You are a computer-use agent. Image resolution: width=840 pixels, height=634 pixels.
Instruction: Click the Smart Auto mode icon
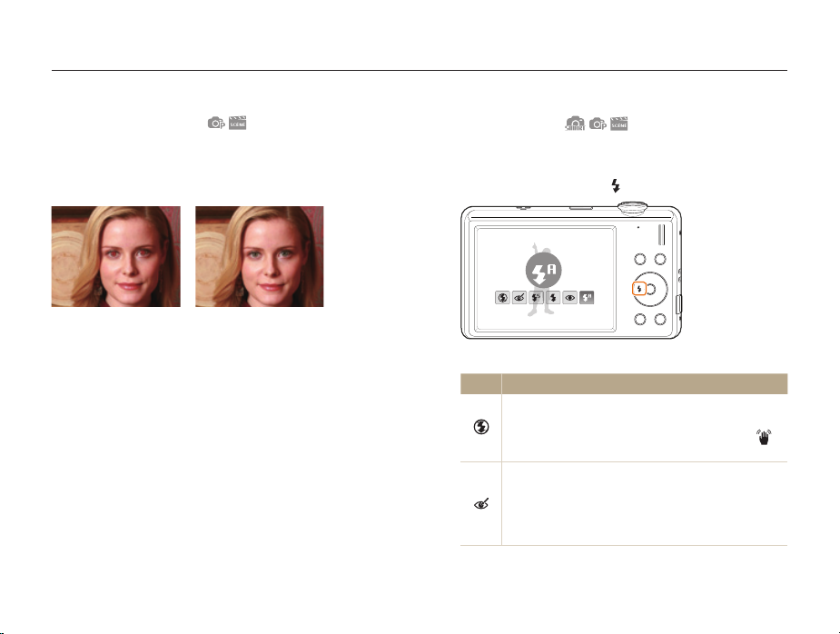[x=575, y=124]
